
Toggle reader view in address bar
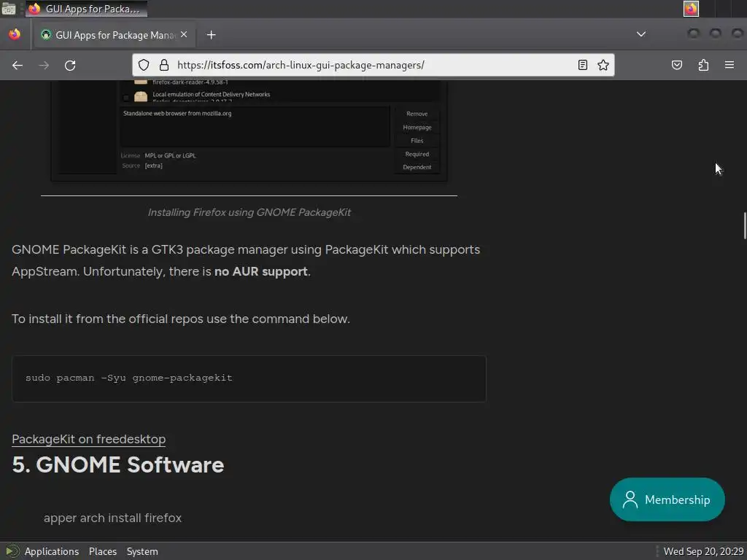pos(583,65)
